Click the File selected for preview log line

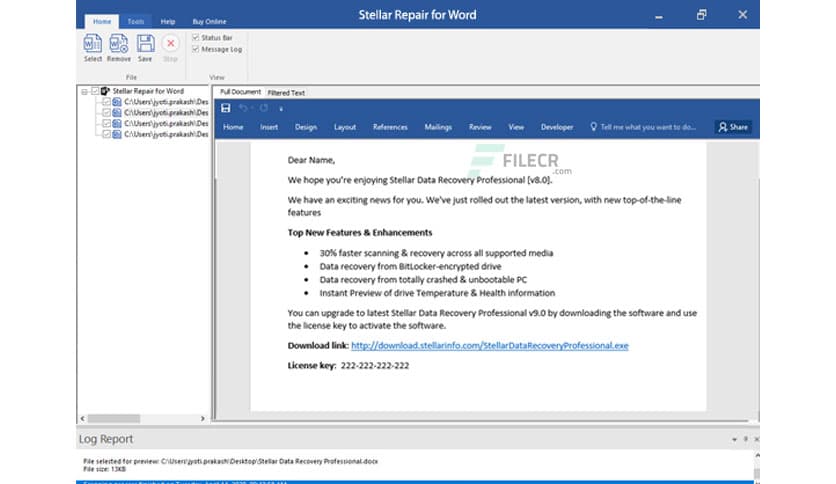[x=230, y=461]
